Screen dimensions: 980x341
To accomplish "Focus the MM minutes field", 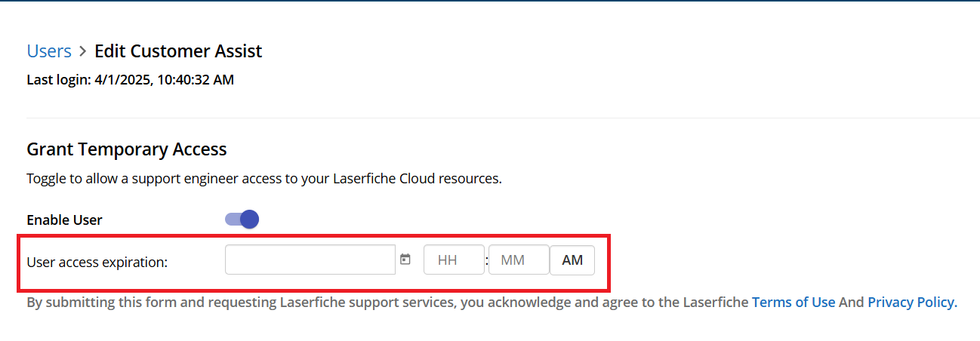I will pos(519,260).
